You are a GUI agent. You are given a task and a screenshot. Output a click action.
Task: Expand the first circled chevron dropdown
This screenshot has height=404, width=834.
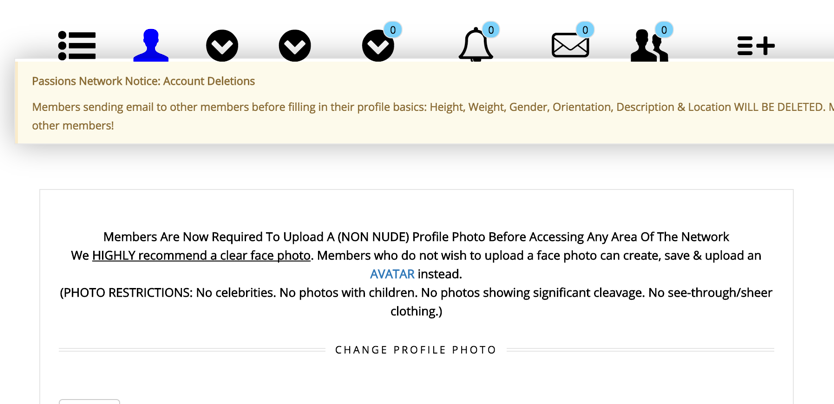click(222, 46)
